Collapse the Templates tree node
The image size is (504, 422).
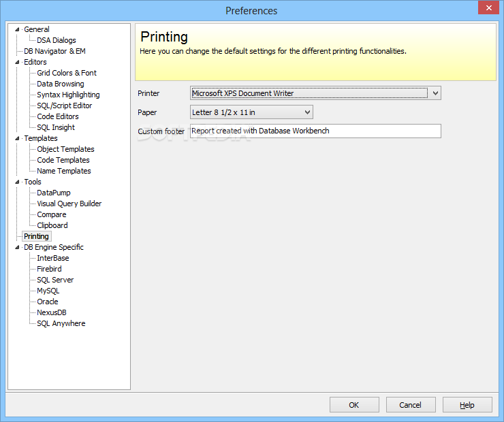(x=17, y=138)
